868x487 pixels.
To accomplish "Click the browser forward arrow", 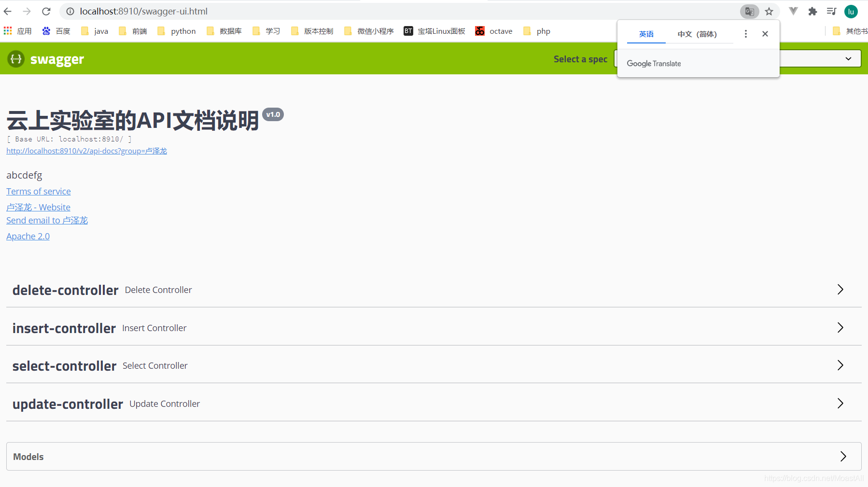I will [x=27, y=11].
